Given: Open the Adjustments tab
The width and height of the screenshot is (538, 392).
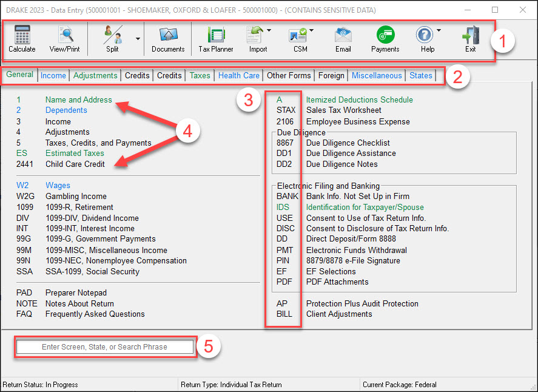Looking at the screenshot, I should click(x=95, y=75).
